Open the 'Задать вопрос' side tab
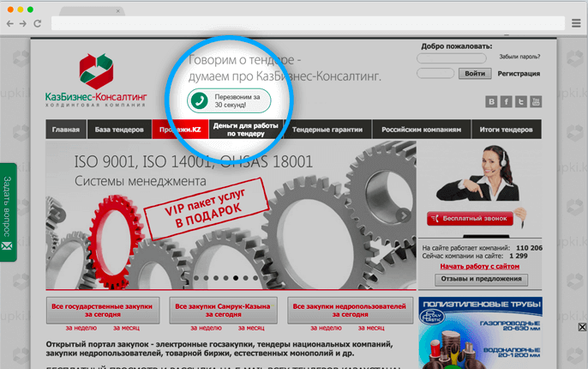This screenshot has height=369, width=588. (8, 212)
